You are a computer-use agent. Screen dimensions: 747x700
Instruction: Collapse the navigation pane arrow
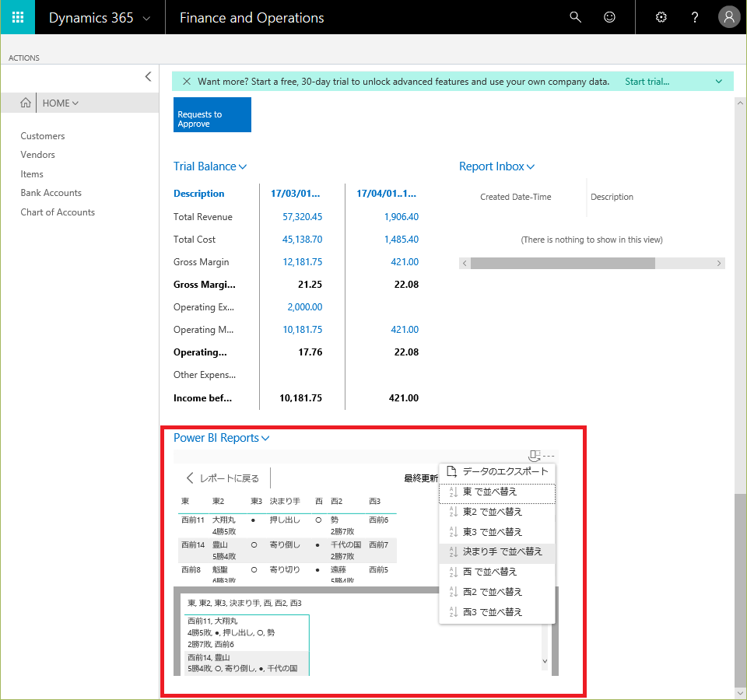148,76
